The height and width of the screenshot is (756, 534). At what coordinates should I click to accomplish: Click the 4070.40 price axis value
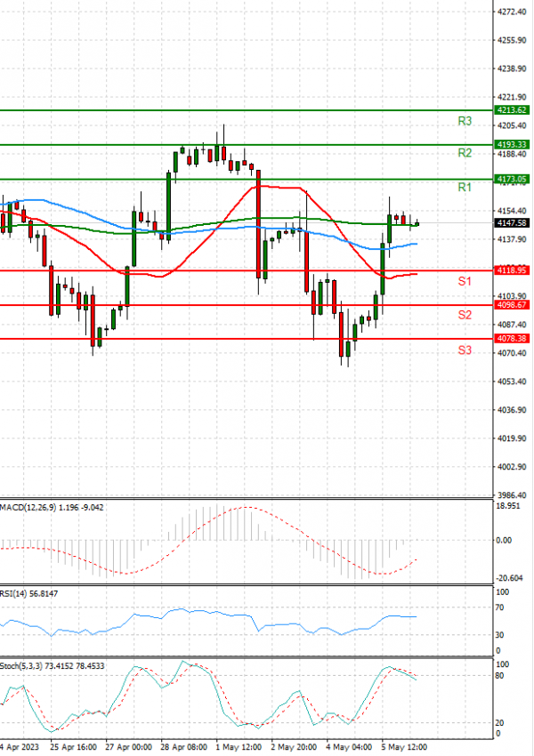(512, 353)
